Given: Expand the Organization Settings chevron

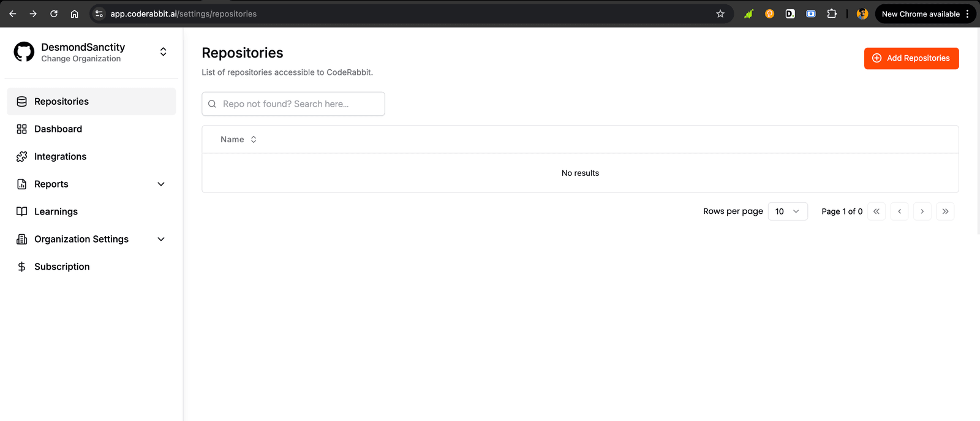Looking at the screenshot, I should point(161,240).
